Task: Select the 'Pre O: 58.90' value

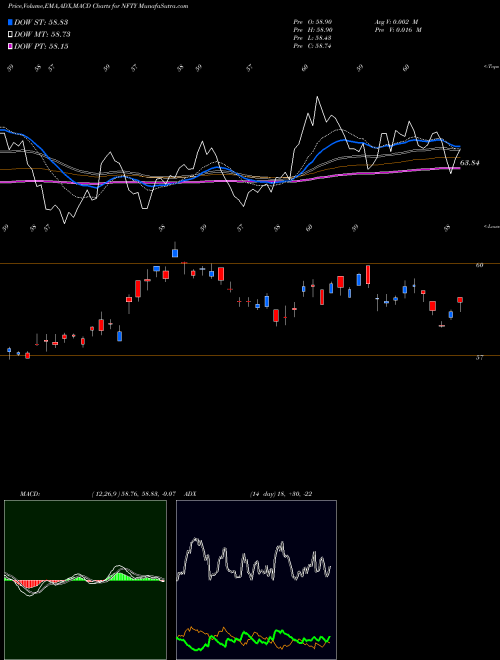Action: click(313, 22)
